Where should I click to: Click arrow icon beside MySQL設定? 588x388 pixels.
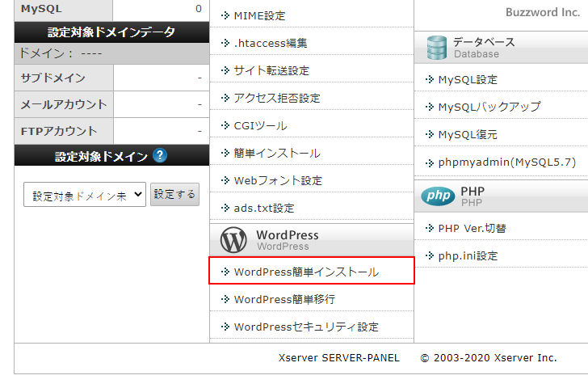coord(430,79)
